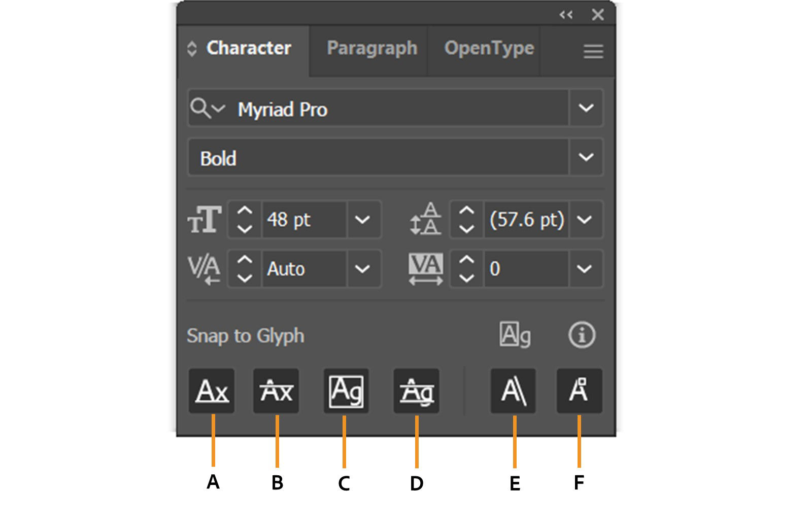
Task: Enable Near Glyph Bounds snapping (D)
Action: click(417, 391)
